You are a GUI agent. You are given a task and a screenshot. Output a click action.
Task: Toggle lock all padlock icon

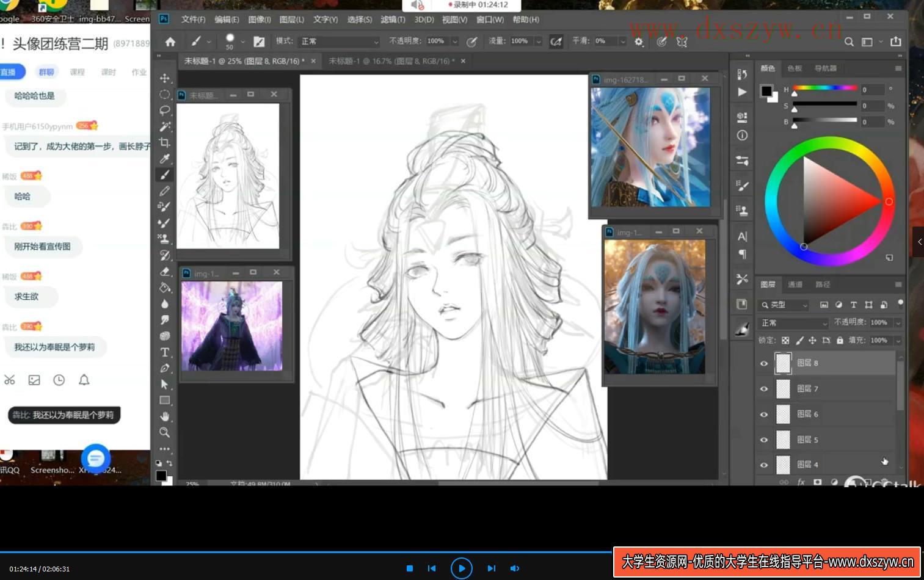coord(840,340)
